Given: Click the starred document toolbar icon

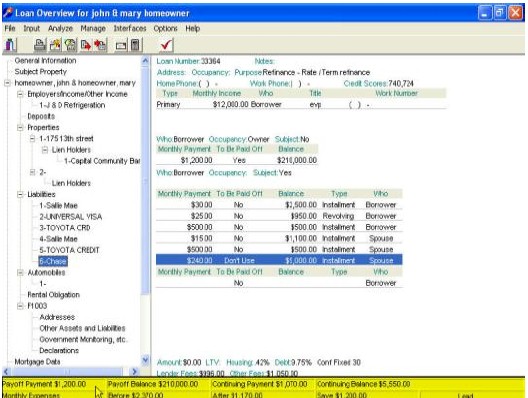Looking at the screenshot, I should [x=55, y=44].
